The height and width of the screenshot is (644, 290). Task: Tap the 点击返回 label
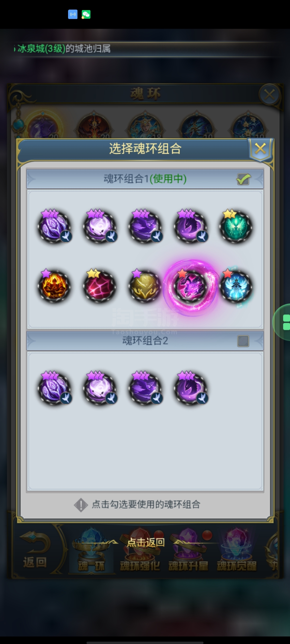[x=146, y=542]
